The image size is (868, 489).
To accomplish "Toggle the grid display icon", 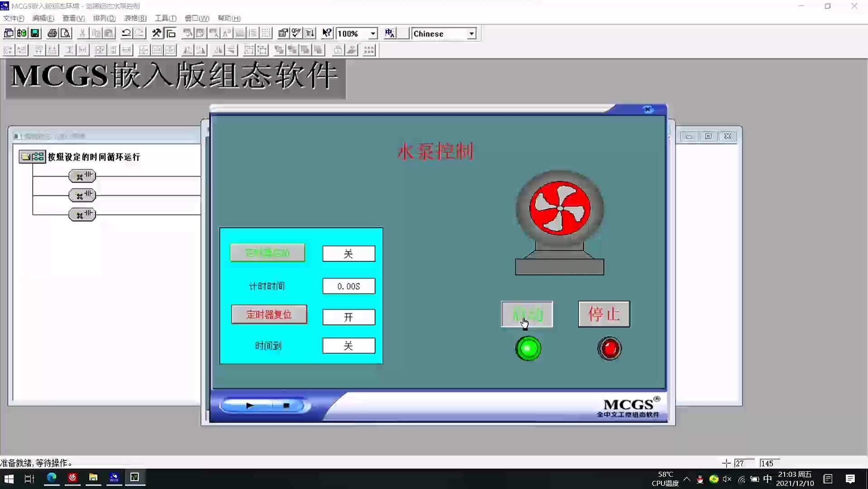I will (x=266, y=33).
